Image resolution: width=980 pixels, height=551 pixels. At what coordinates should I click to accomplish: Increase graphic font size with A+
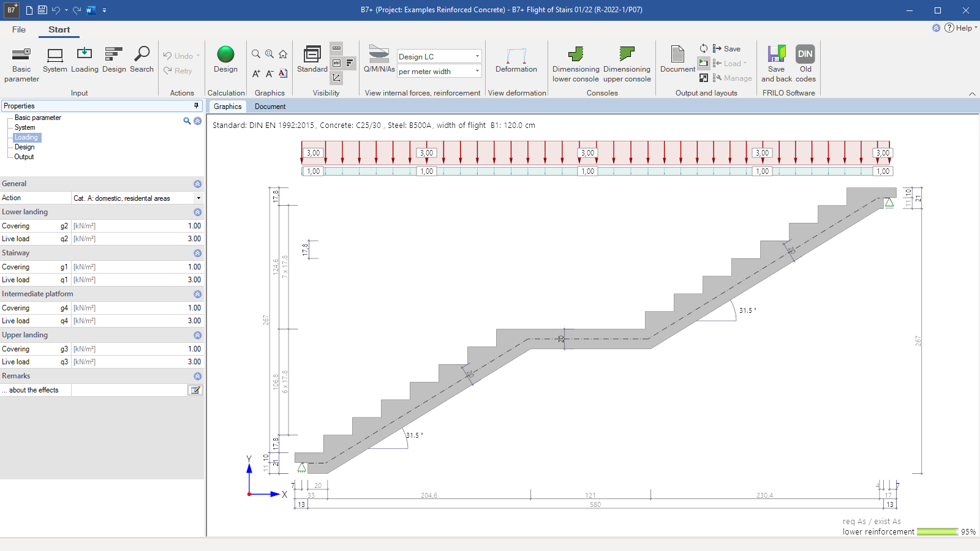point(256,73)
